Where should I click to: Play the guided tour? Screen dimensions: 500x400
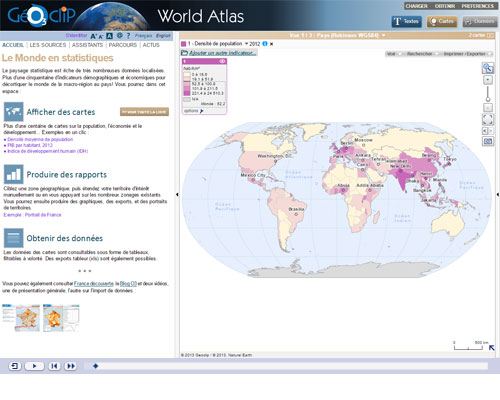(34, 366)
